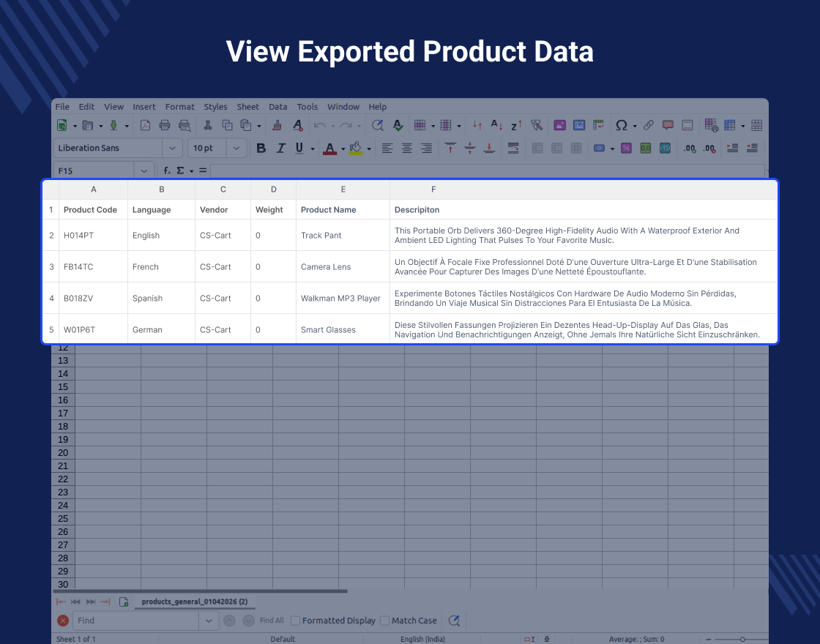Open Underline style dropdown arrow
Image resolution: width=820 pixels, height=644 pixels.
pyautogui.click(x=313, y=149)
